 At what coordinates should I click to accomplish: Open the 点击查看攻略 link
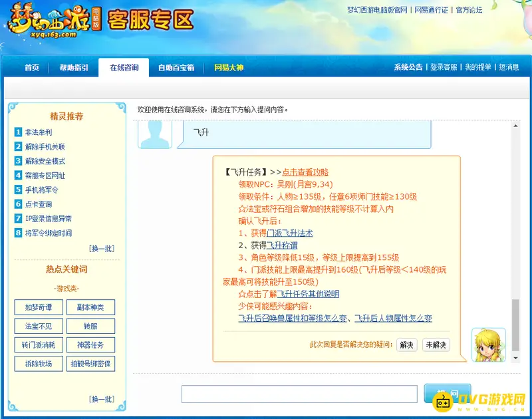click(x=305, y=172)
